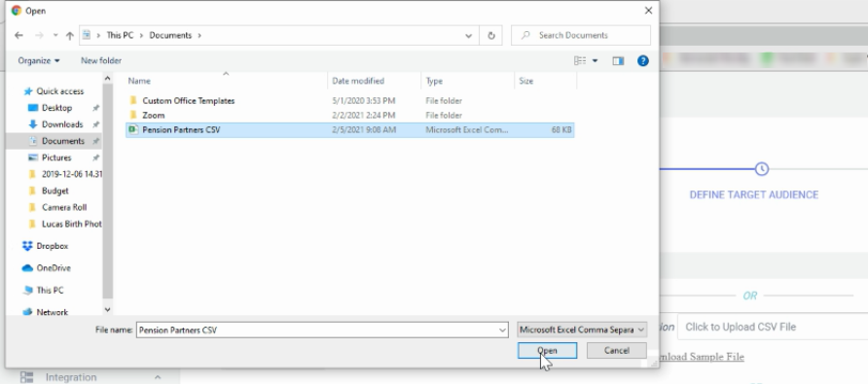Create a New folder
Image resolution: width=868 pixels, height=384 pixels.
(x=101, y=61)
